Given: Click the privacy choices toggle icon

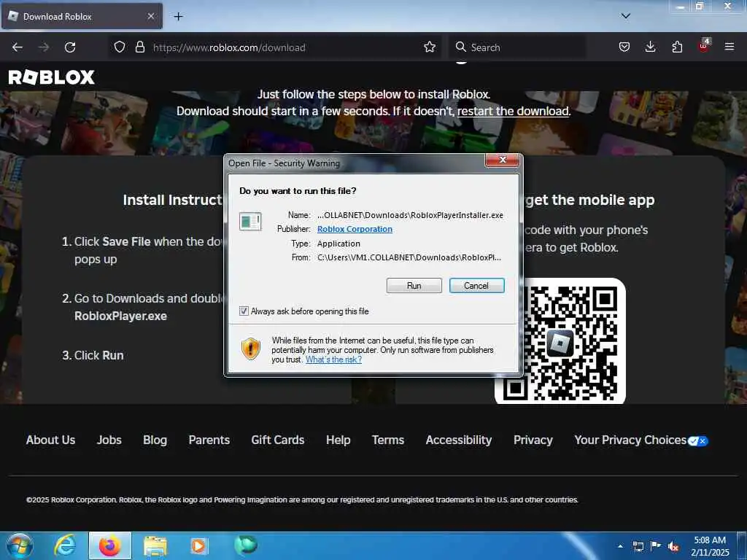Looking at the screenshot, I should (698, 441).
